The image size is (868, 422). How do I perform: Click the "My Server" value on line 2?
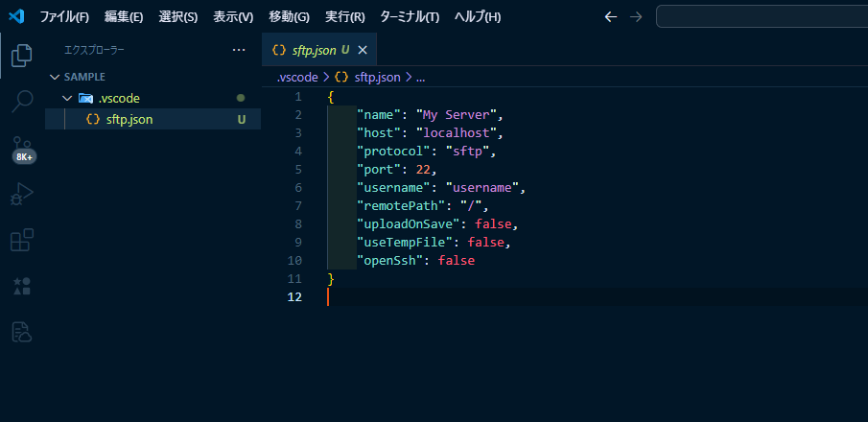[x=457, y=115]
